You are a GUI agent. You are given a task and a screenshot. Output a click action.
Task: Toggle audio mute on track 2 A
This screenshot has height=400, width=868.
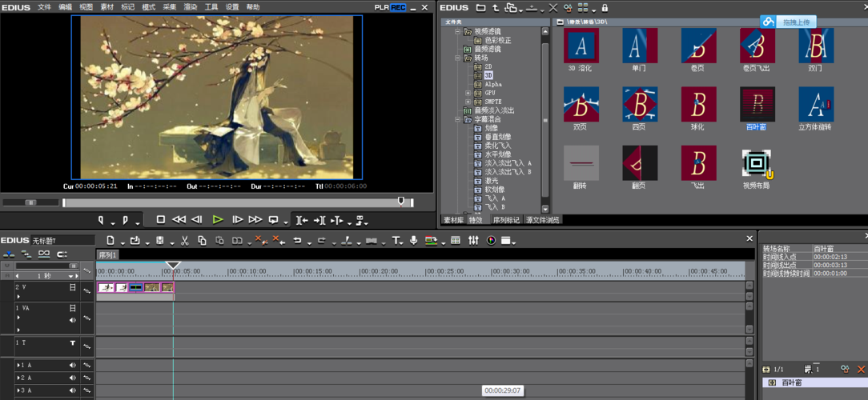coord(73,378)
